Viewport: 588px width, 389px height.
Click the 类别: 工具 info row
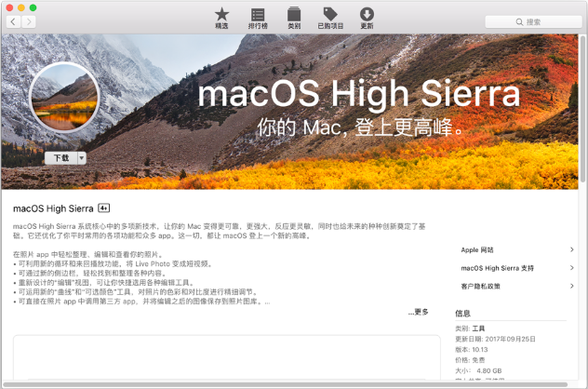tap(470, 329)
